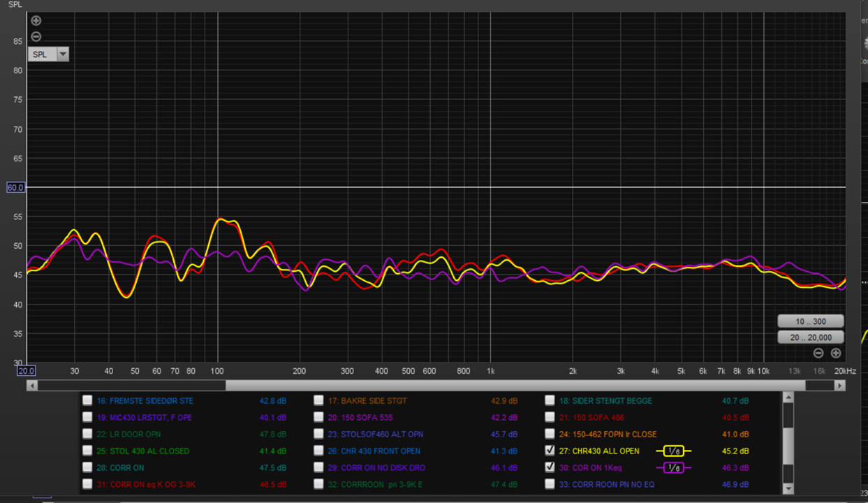The image size is (868, 503).
Task: Click the 40.1 dB value of trace 19
Action: tap(273, 418)
